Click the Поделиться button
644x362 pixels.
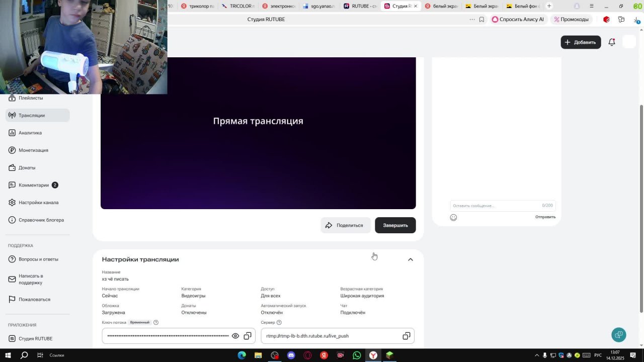tap(345, 225)
